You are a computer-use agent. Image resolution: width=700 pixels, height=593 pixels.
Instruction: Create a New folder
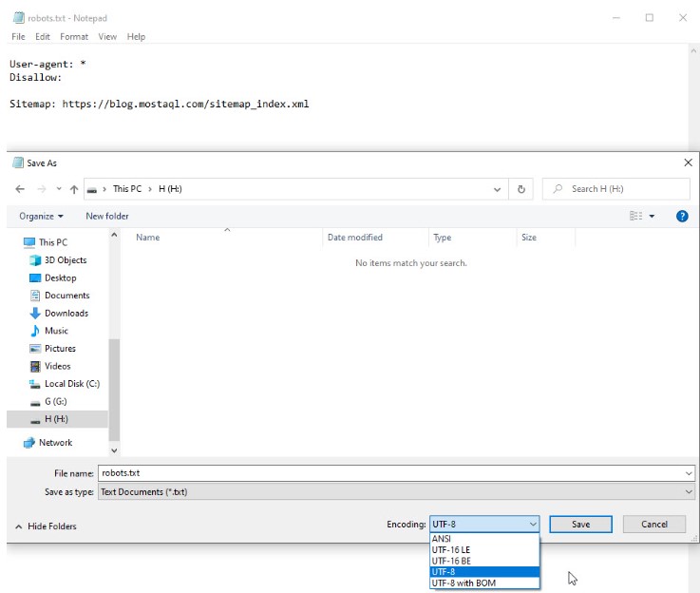(x=107, y=216)
